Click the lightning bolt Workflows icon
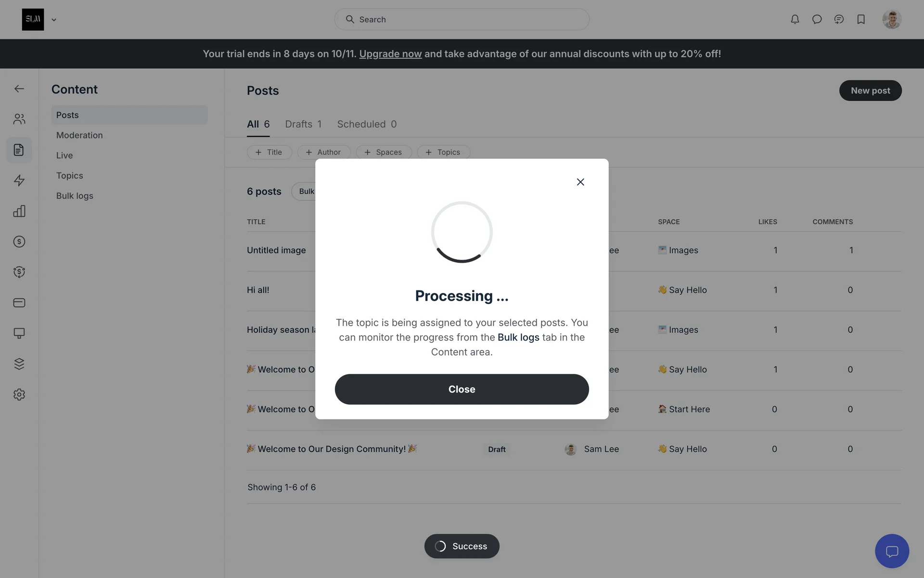Viewport: 924px width, 578px height. 19,180
